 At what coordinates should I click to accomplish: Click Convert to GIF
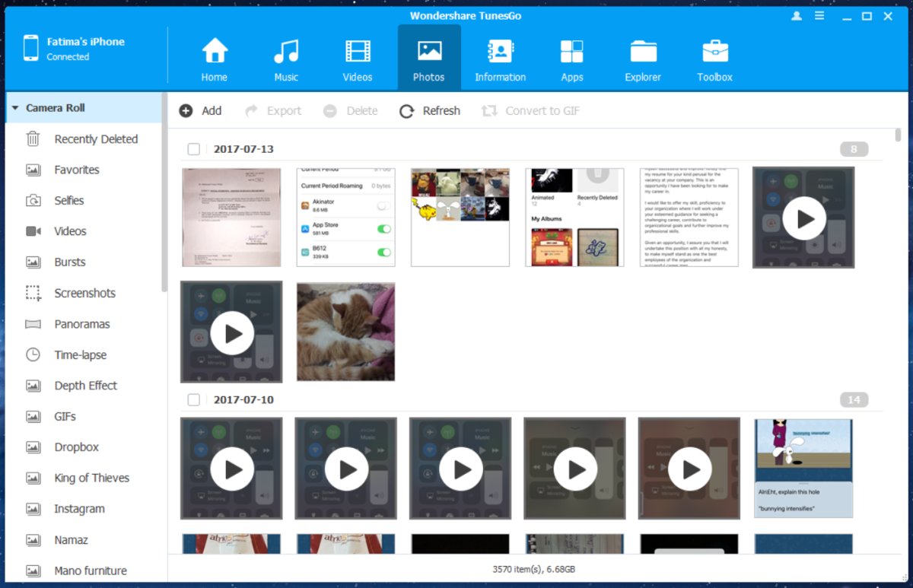click(530, 111)
